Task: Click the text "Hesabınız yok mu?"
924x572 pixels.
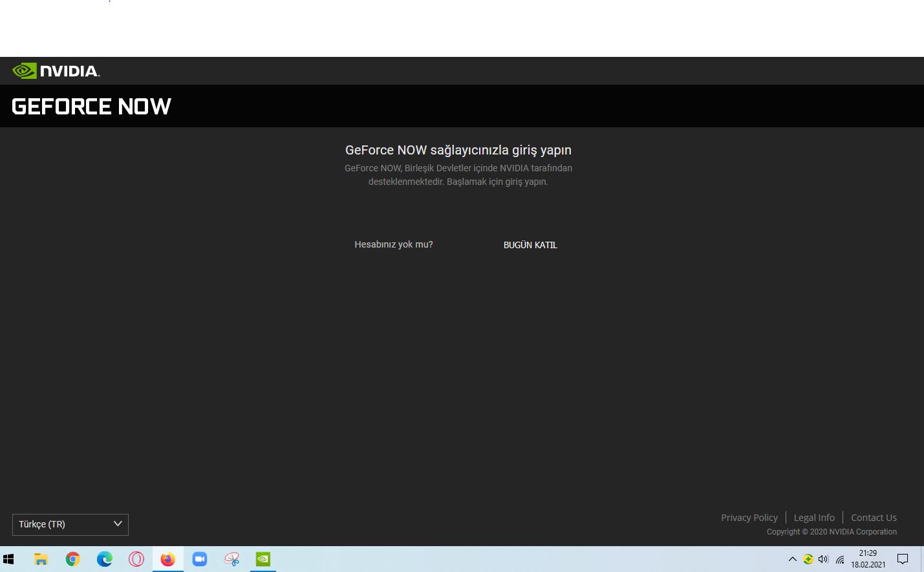Action: tap(394, 244)
